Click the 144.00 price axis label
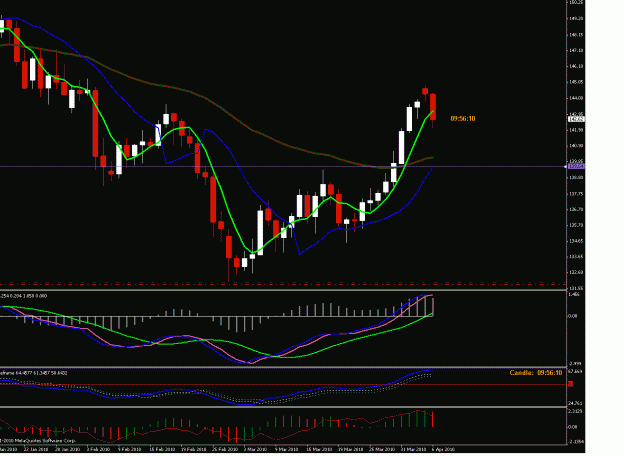The image size is (625, 456). (x=577, y=98)
